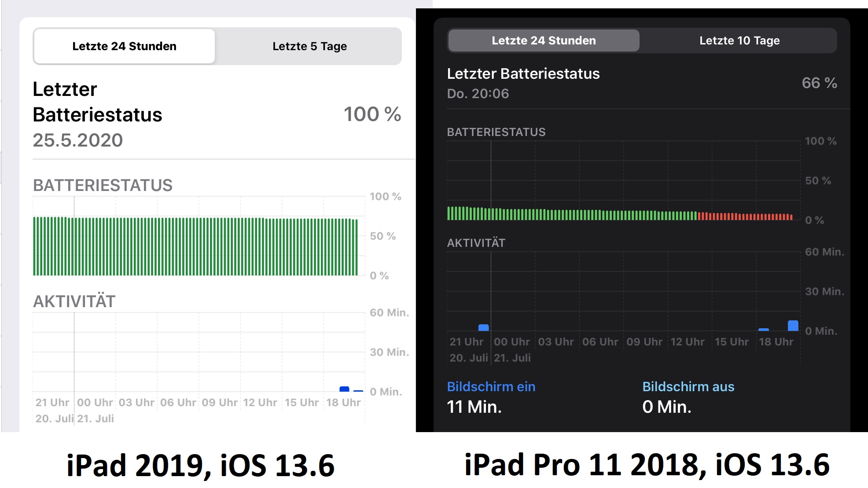Tap the 0 Min. screen-off value
The height and width of the screenshot is (488, 868).
coord(666,407)
